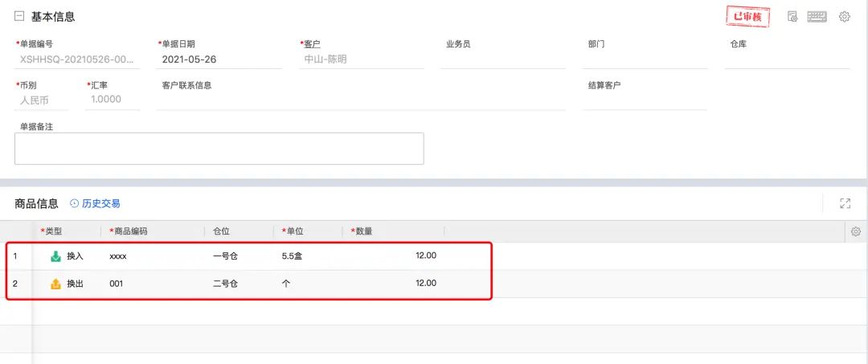868x364 pixels.
Task: Select row number 2
Action: [x=15, y=284]
